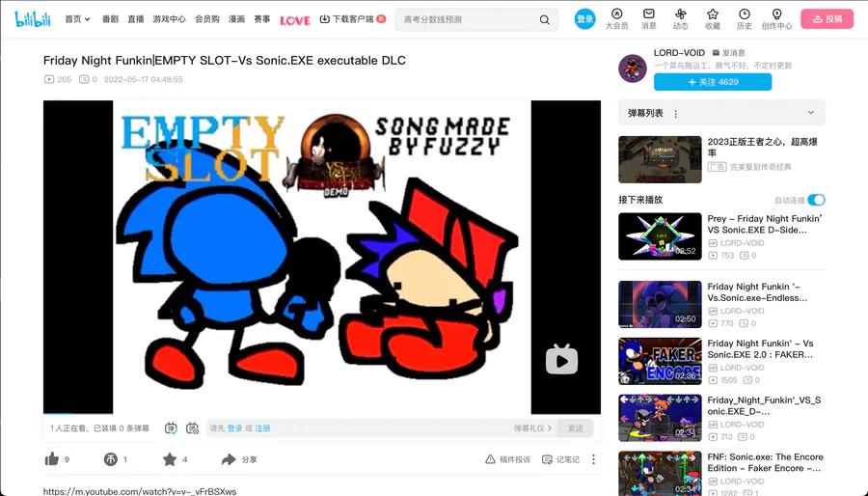
Task: Give a coin with the coin icon
Action: click(111, 459)
